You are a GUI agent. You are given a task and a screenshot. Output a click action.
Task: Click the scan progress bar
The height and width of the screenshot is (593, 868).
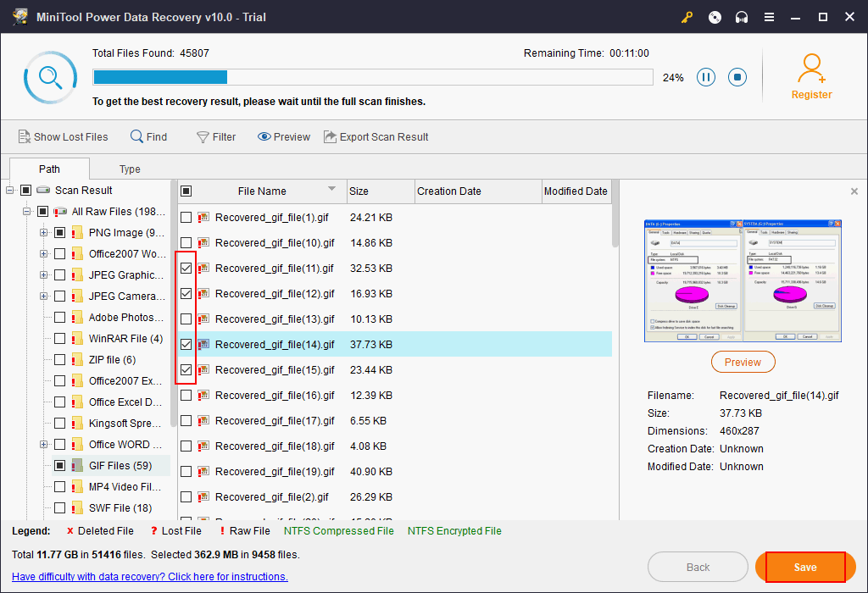click(x=373, y=77)
